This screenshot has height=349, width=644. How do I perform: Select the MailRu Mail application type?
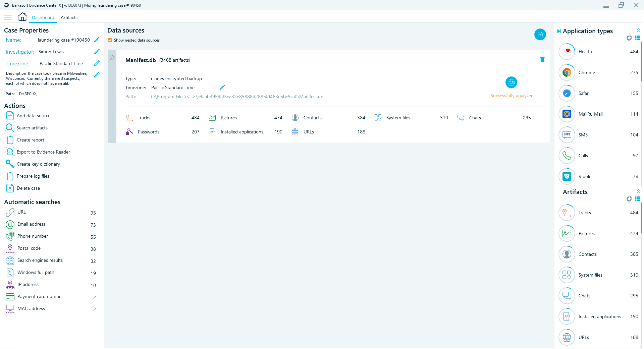[x=599, y=114]
